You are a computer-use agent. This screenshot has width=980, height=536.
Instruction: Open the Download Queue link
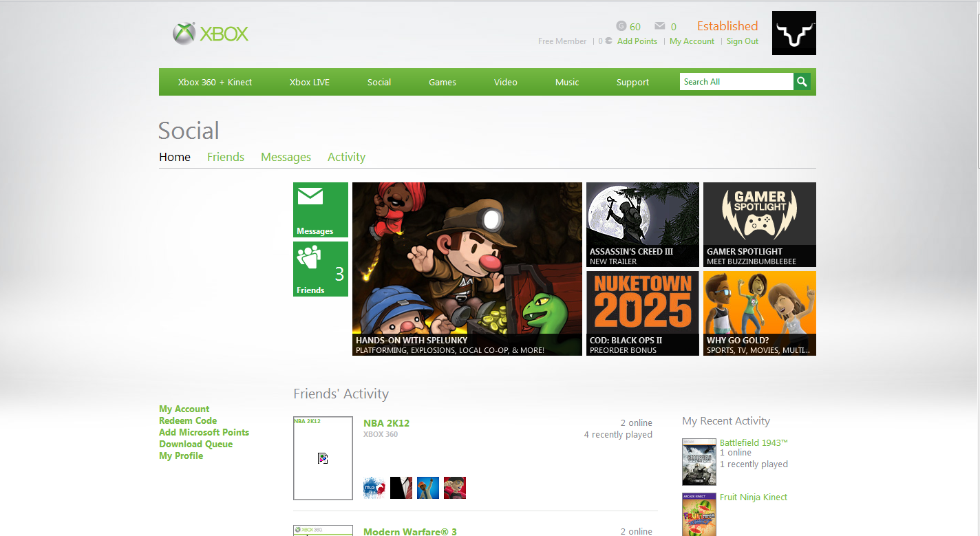point(195,444)
